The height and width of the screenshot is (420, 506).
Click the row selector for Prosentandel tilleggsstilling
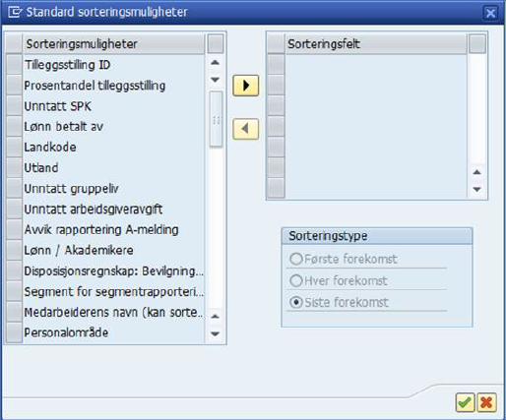pyautogui.click(x=14, y=86)
